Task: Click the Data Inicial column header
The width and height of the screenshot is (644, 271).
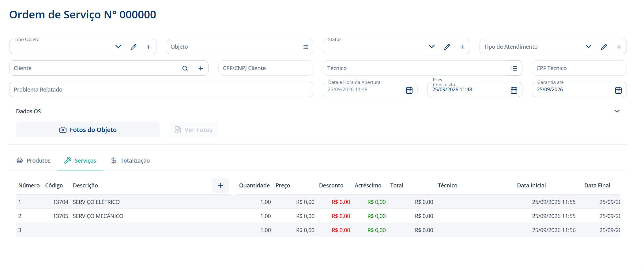Action: coord(531,185)
